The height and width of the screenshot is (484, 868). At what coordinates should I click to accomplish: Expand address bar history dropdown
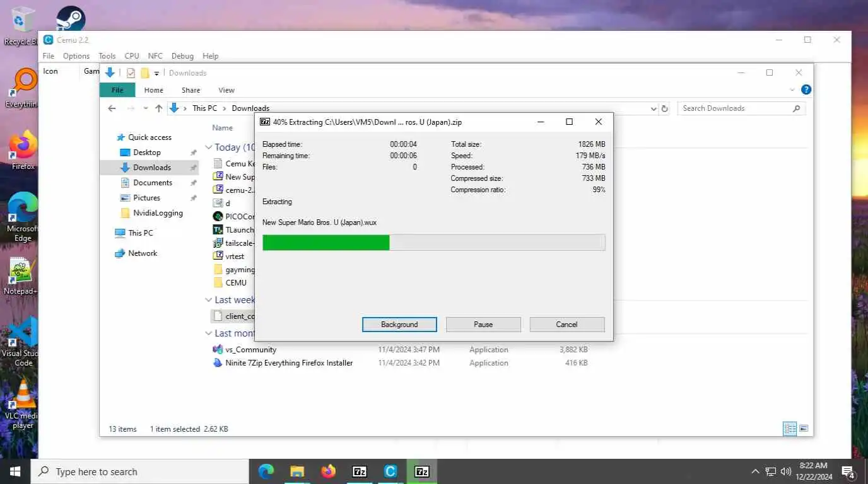tap(654, 108)
